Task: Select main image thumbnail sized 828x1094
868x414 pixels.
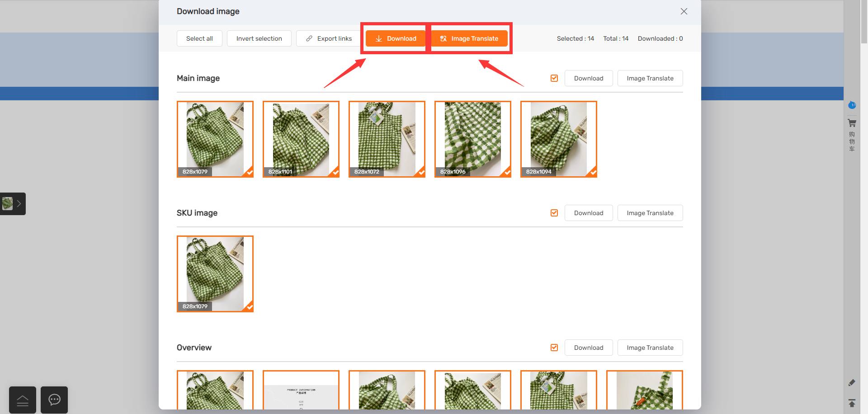Action: click(x=559, y=139)
